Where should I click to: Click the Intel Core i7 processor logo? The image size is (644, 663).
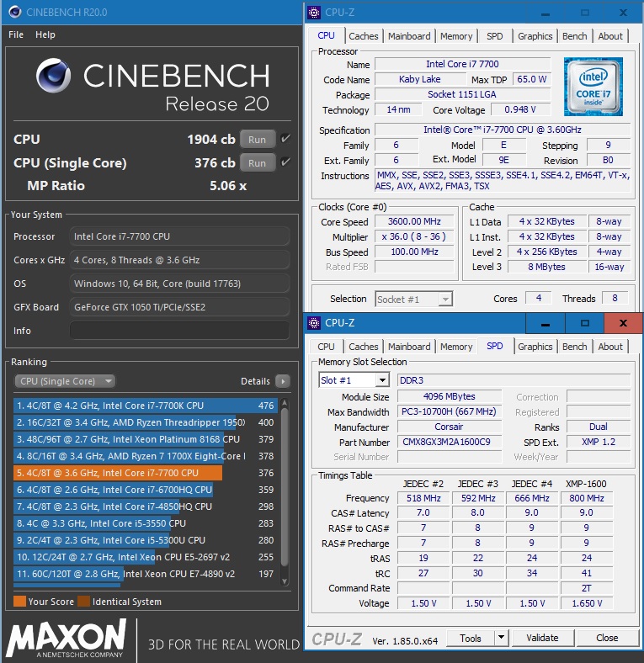(x=593, y=87)
